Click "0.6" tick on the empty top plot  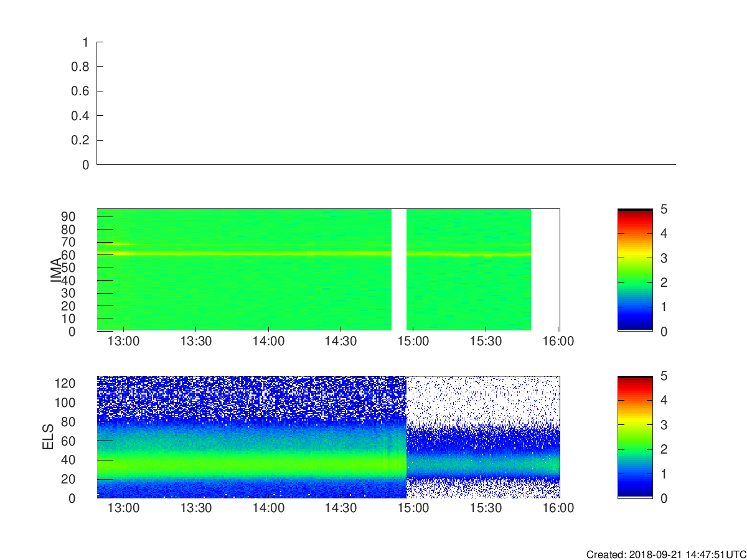point(82,91)
